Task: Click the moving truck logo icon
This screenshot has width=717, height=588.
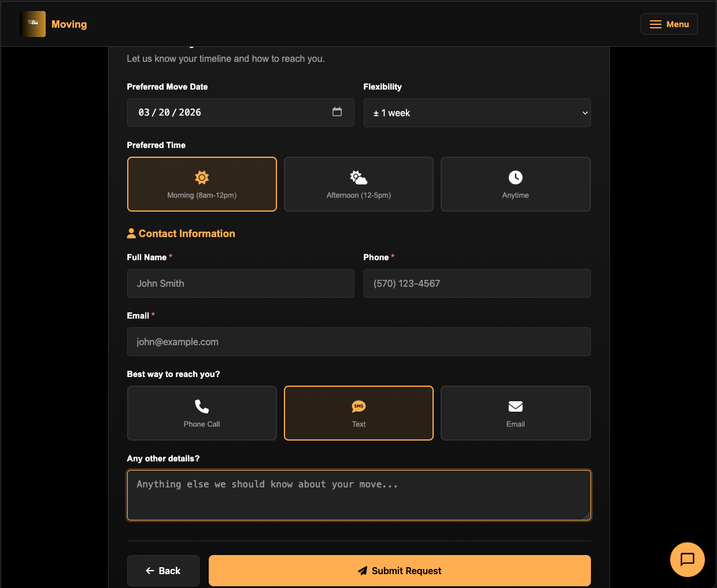Action: click(x=33, y=24)
